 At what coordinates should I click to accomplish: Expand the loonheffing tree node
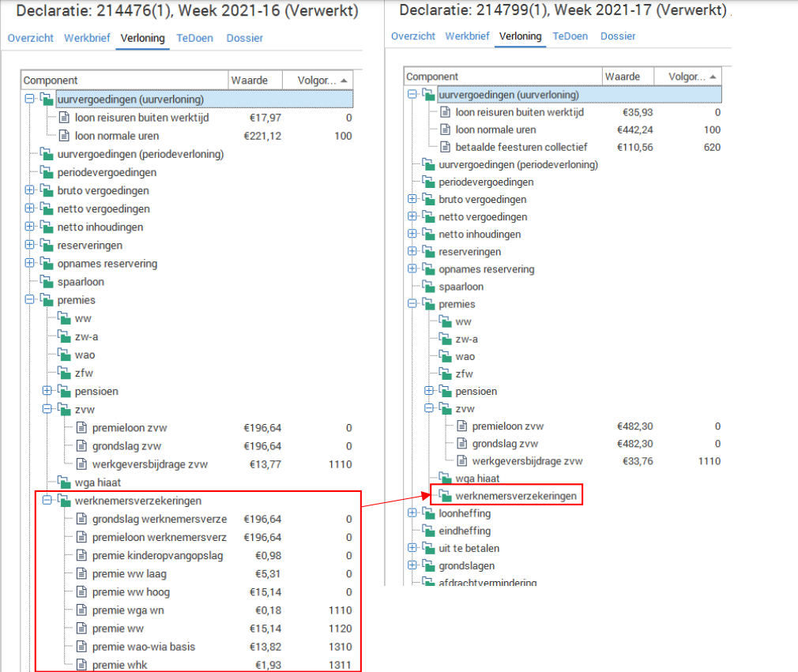pyautogui.click(x=412, y=513)
